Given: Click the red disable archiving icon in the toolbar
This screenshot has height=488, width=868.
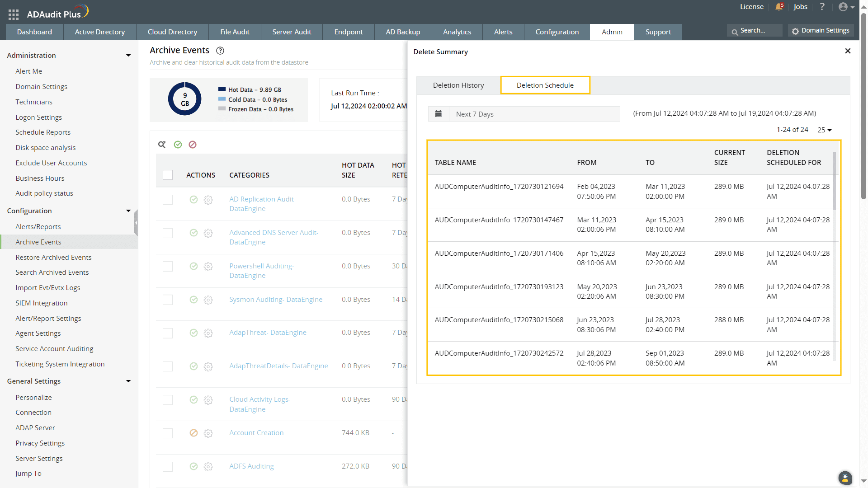Looking at the screenshot, I should point(193,145).
